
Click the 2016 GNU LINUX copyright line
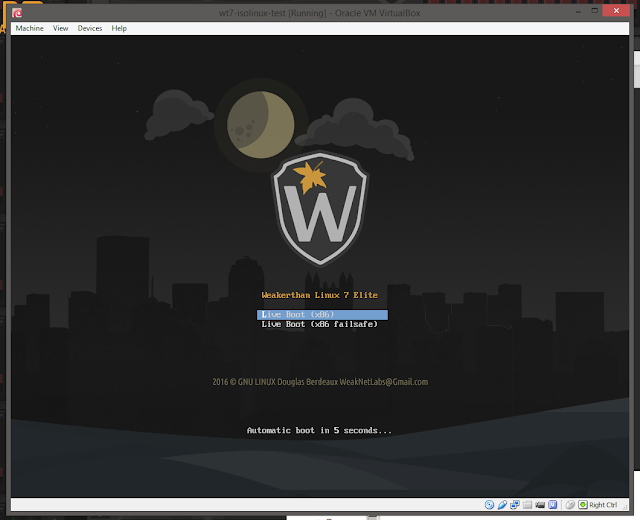point(320,382)
